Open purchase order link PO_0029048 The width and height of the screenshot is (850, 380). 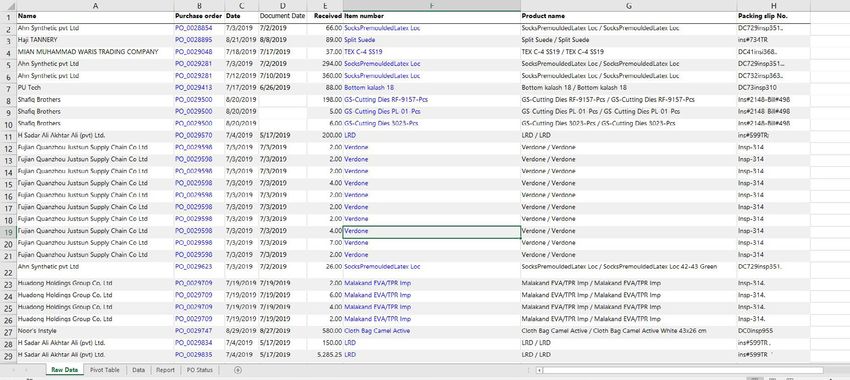point(194,51)
